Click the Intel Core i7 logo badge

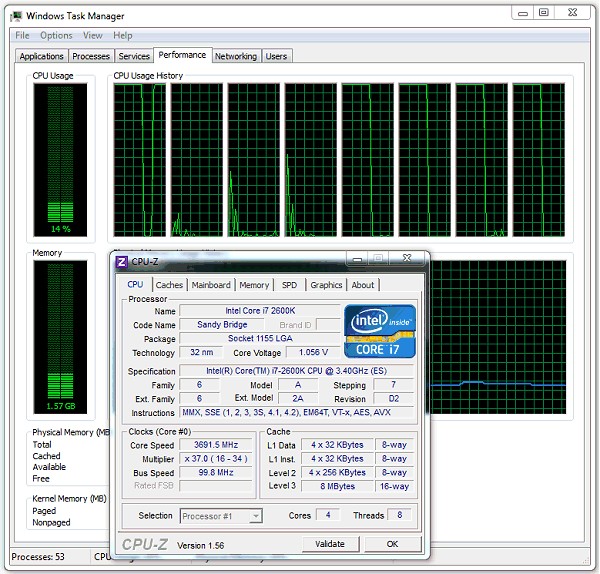coord(380,331)
